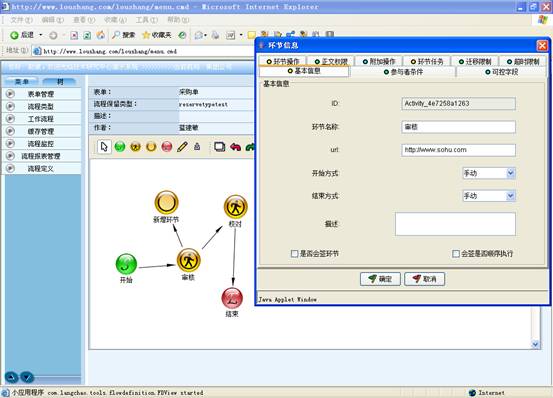Click the 描述 text area
Image resolution: width=553 pixels, height=398 pixels.
pyautogui.click(x=455, y=224)
